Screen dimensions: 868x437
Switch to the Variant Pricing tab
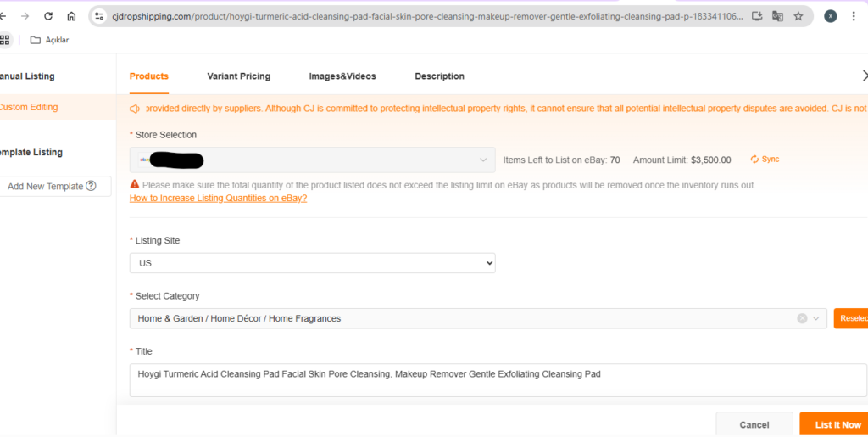238,76
